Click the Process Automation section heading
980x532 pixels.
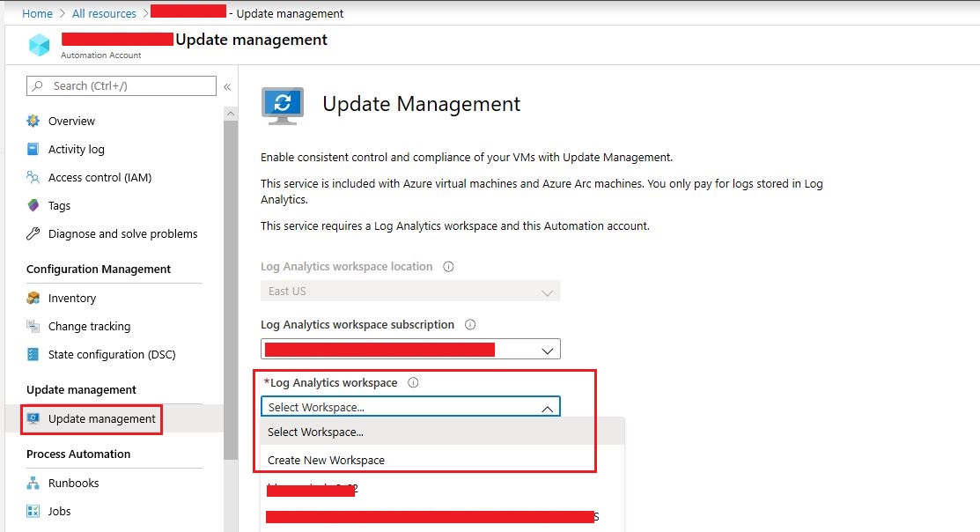pyautogui.click(x=78, y=454)
